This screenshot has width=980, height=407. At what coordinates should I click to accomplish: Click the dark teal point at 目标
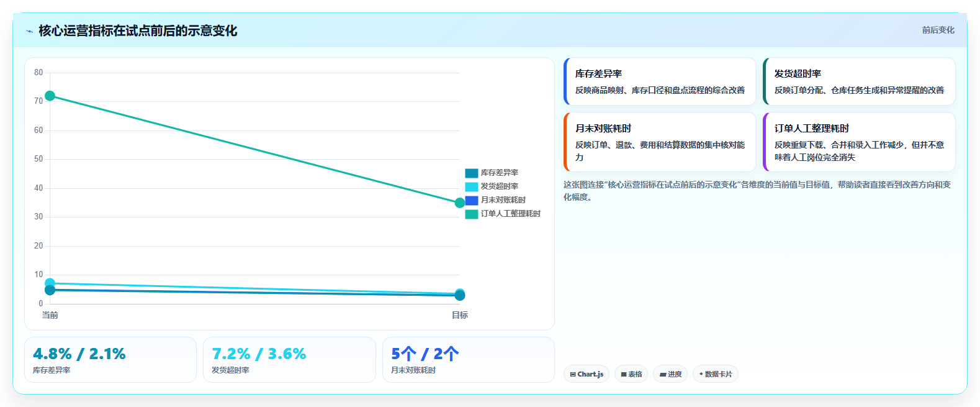pyautogui.click(x=460, y=296)
